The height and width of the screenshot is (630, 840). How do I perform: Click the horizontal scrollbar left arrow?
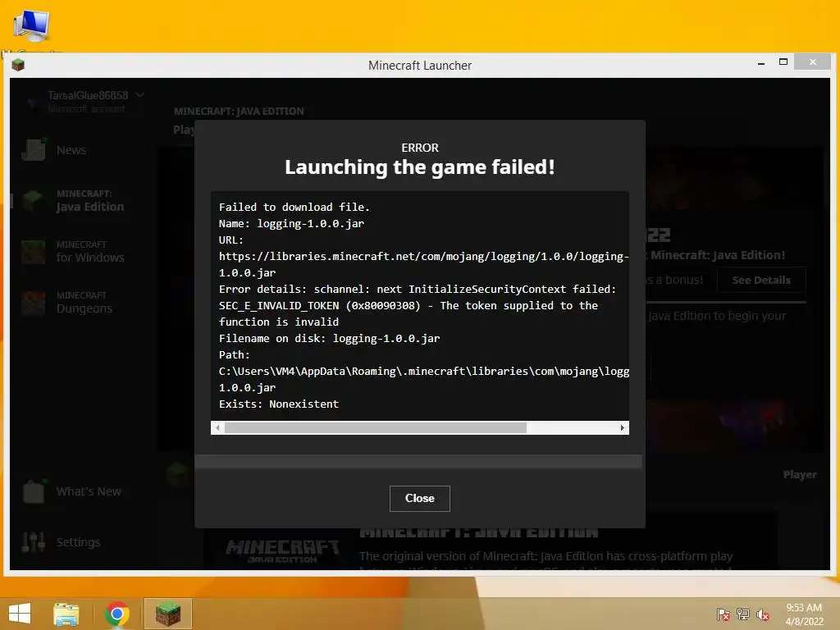217,427
